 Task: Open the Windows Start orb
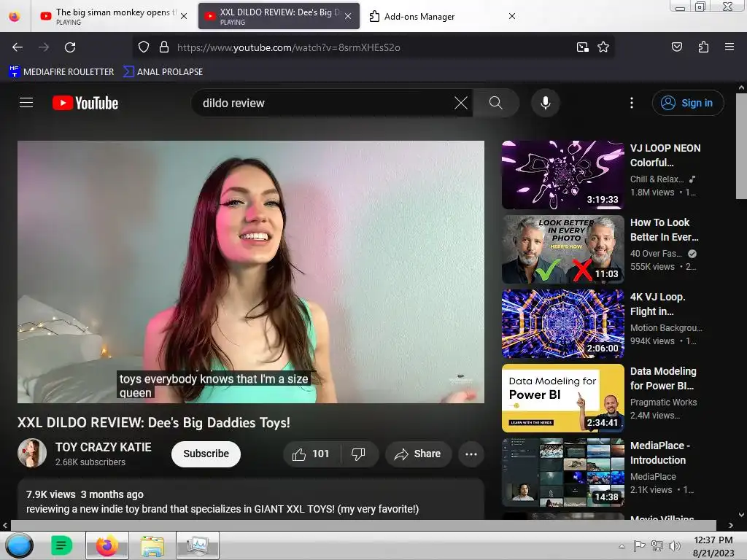coord(20,545)
